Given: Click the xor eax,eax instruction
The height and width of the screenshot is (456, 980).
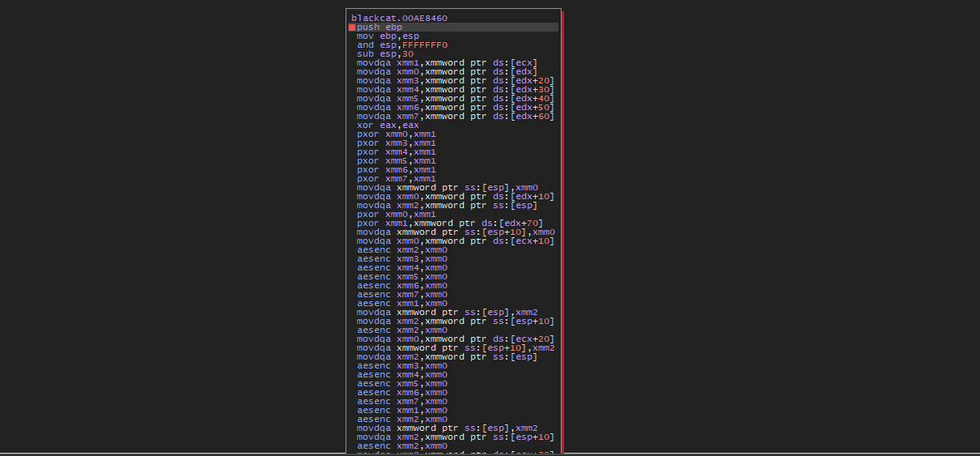Looking at the screenshot, I should (388, 126).
